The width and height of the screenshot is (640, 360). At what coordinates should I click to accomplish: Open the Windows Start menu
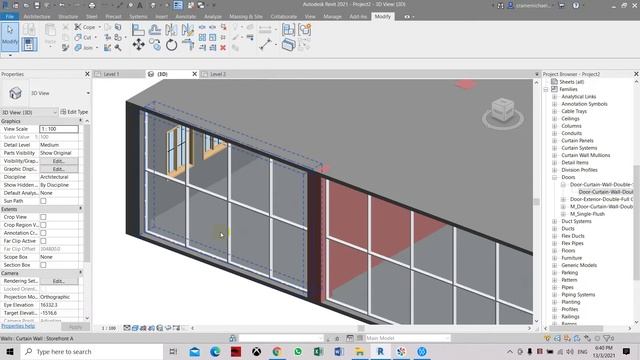9,351
